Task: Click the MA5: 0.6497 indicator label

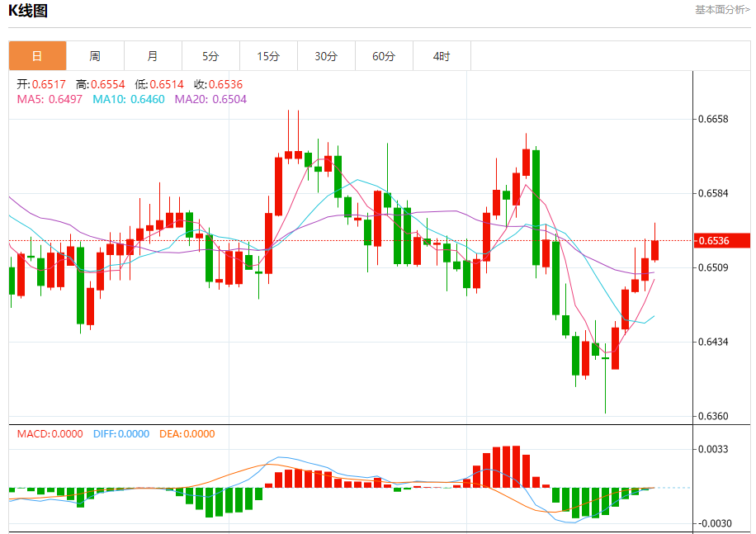Action: point(50,99)
